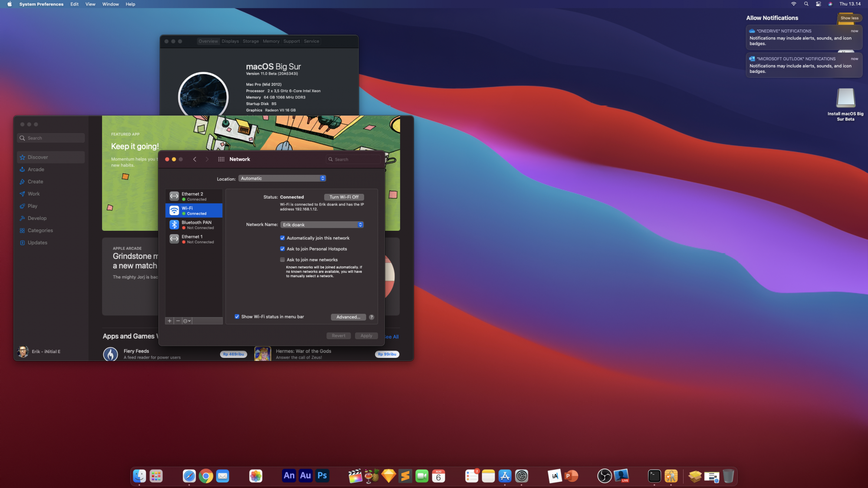Click Network preferences search field
This screenshot has width=868, height=488.
coord(353,159)
